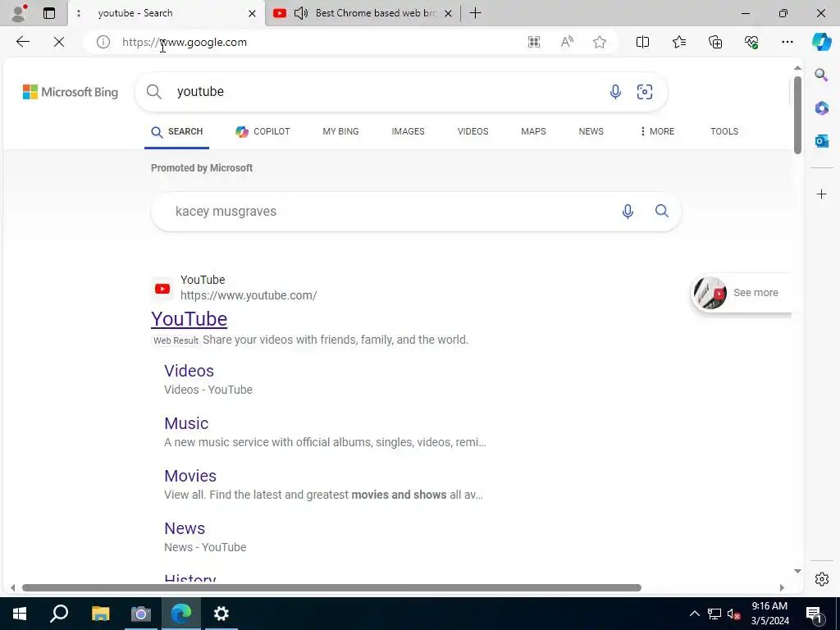Viewport: 840px width, 630px height.
Task: Open the Microsoft 365 sidebar icon
Action: (821, 108)
